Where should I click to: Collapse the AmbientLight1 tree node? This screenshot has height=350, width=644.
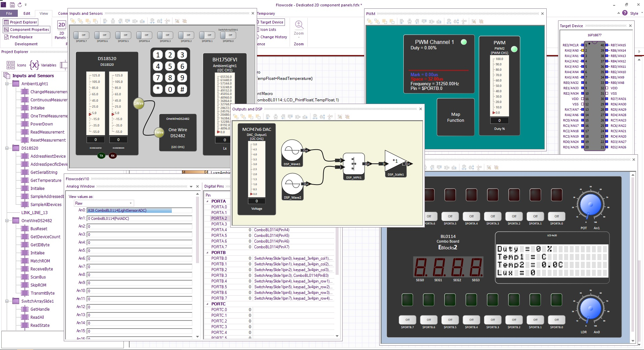click(7, 84)
